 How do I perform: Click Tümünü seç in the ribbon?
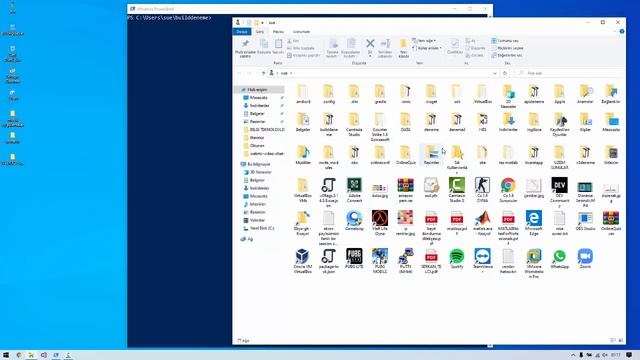(505, 41)
